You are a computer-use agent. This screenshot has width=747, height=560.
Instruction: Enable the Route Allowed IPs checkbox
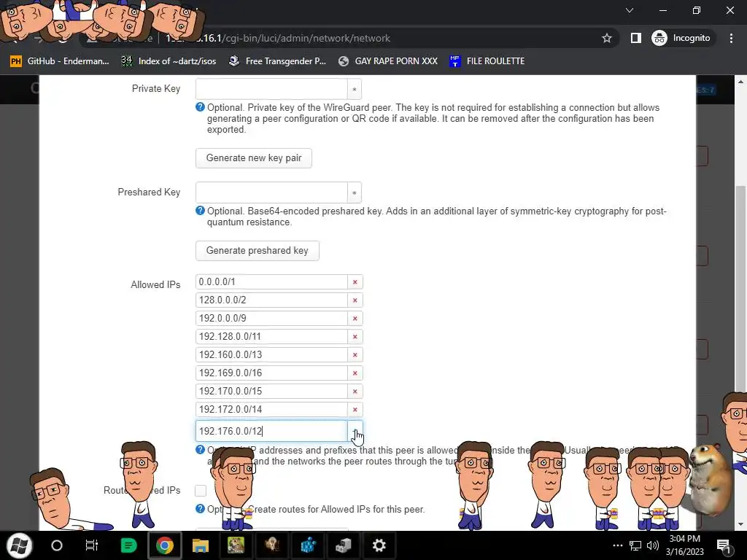click(x=201, y=491)
